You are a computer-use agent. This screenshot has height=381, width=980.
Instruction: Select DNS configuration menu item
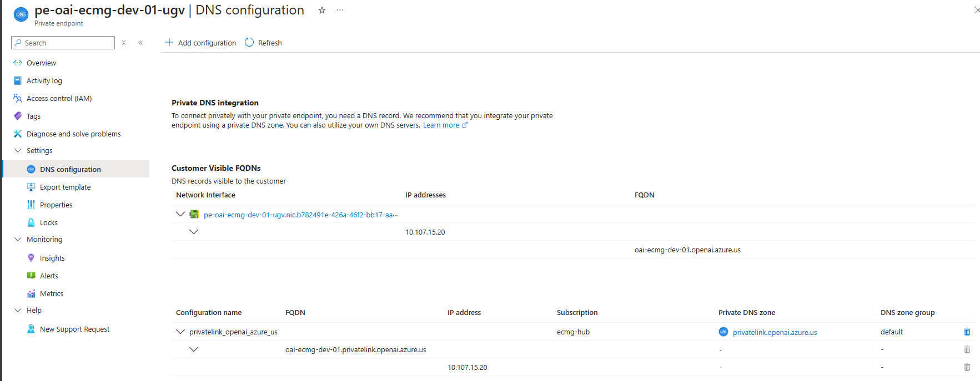pyautogui.click(x=71, y=169)
